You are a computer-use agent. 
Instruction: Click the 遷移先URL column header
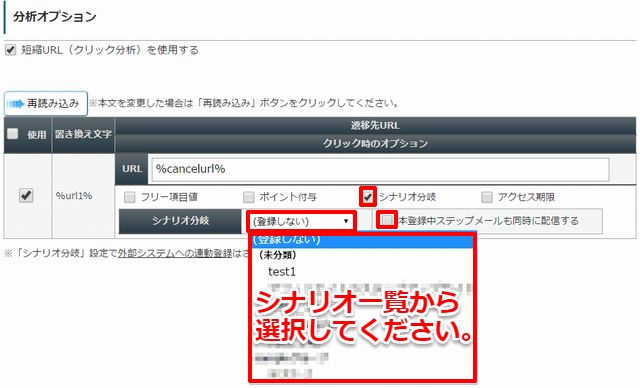(375, 126)
